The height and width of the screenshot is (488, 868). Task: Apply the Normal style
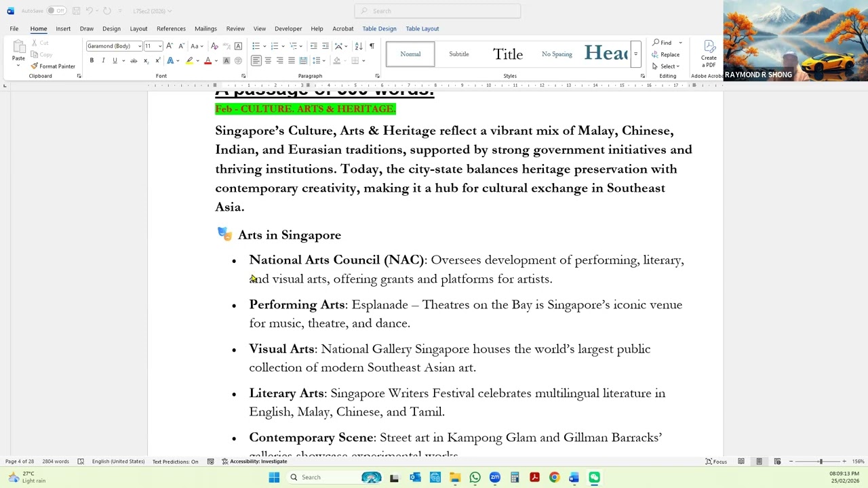pos(410,54)
